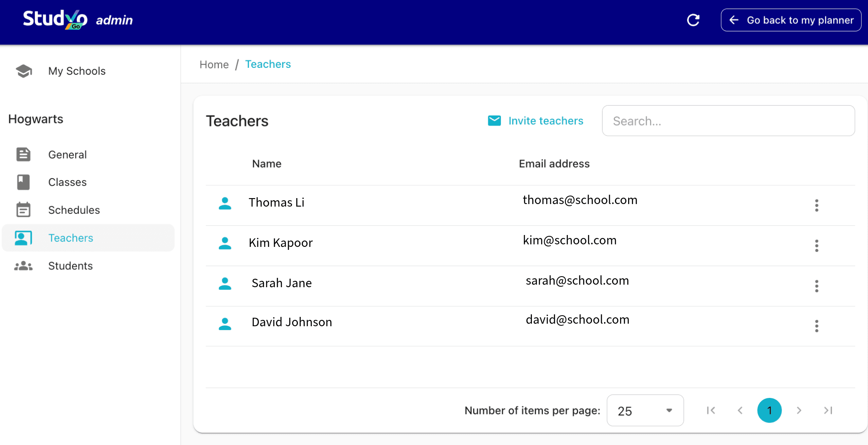Click the Students group icon
This screenshot has height=445, width=868.
(22, 266)
